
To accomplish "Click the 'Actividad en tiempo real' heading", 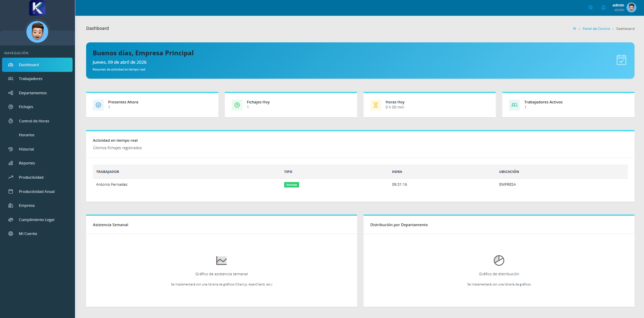I will [115, 140].
